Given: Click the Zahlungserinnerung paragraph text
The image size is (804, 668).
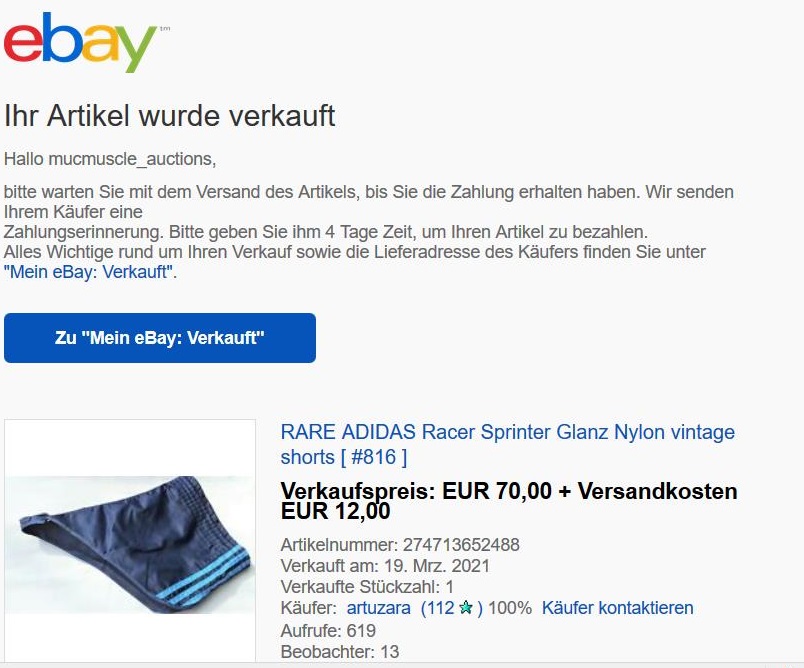Looking at the screenshot, I should click(x=326, y=232).
